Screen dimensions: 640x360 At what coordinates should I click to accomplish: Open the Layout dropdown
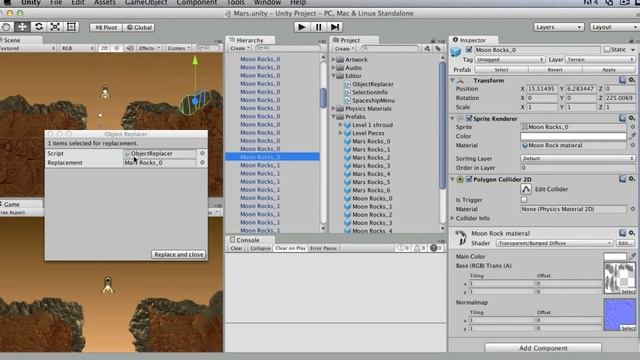click(614, 27)
